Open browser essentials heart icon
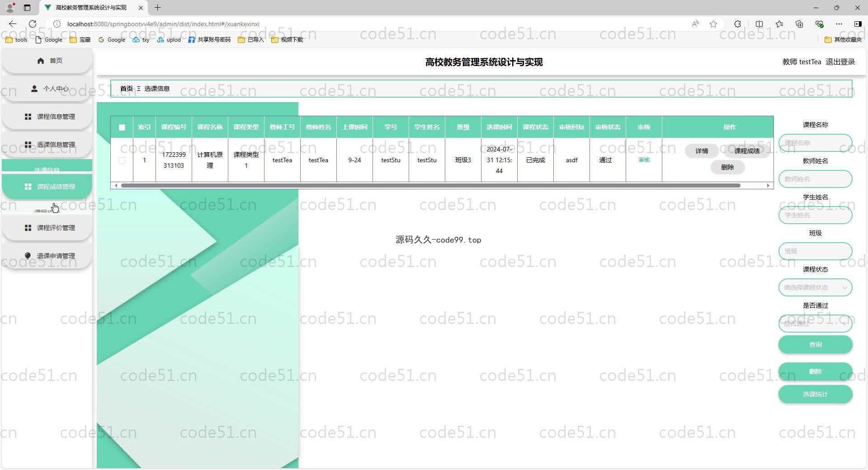Screen dimensions: 868x470 [x=819, y=24]
